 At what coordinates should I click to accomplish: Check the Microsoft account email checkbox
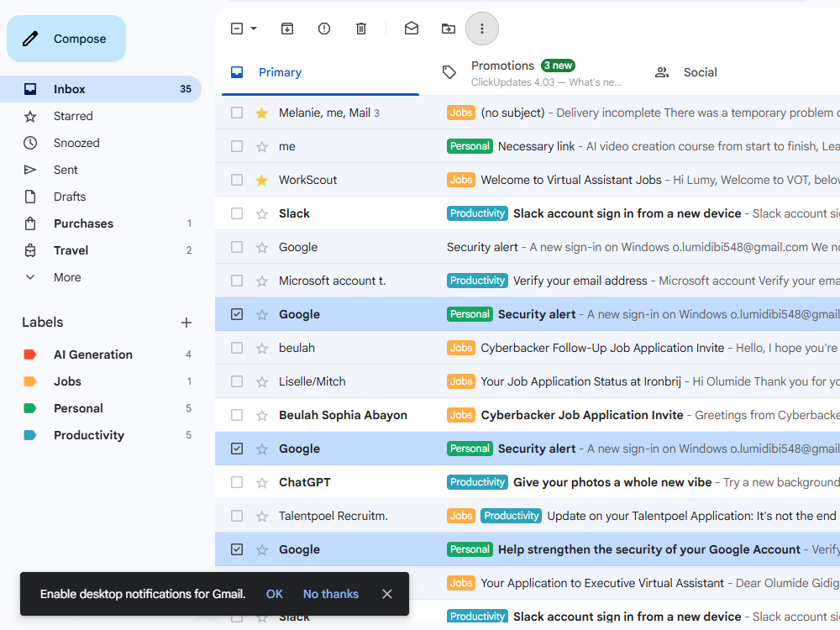(237, 281)
